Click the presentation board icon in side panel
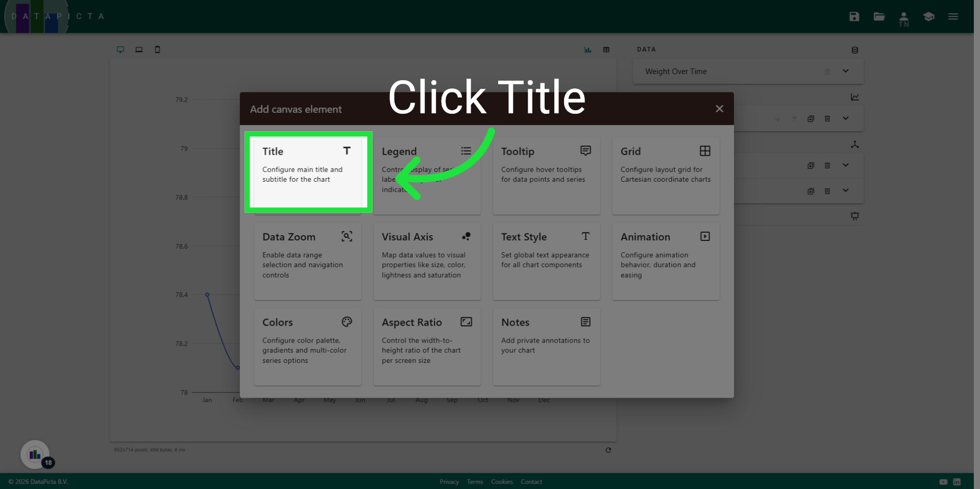Image resolution: width=980 pixels, height=489 pixels. tap(855, 216)
